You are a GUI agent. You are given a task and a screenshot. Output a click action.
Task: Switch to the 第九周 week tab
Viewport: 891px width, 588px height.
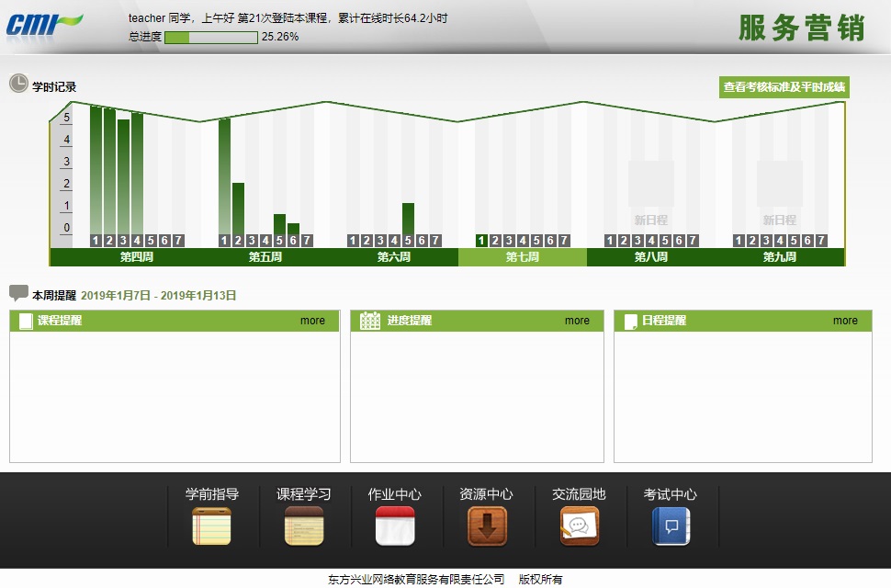pos(779,257)
